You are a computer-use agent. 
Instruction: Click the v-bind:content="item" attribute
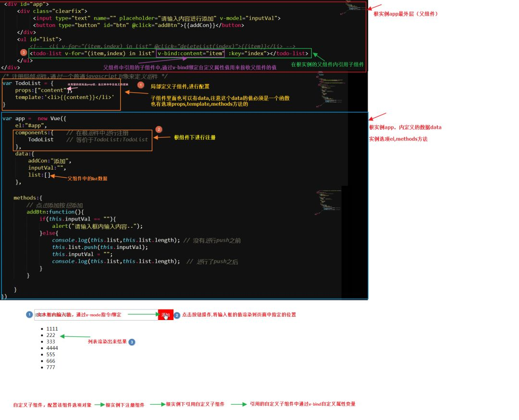(x=191, y=53)
